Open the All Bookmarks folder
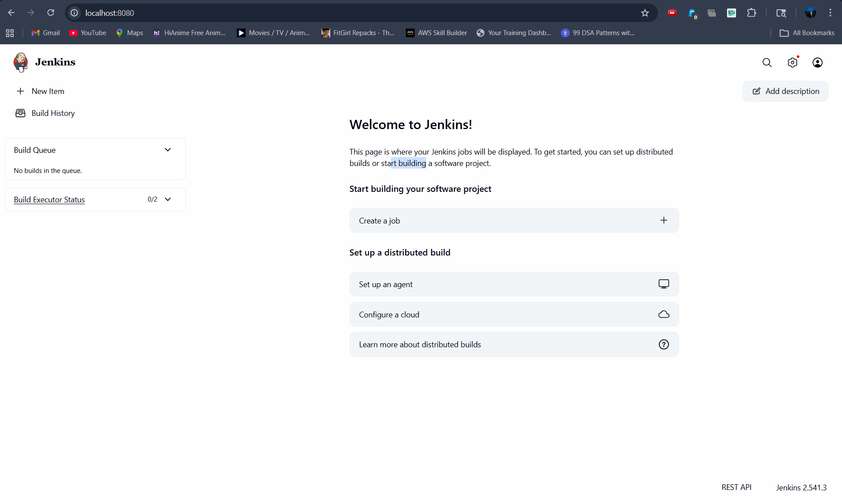This screenshot has height=504, width=842. (x=807, y=33)
